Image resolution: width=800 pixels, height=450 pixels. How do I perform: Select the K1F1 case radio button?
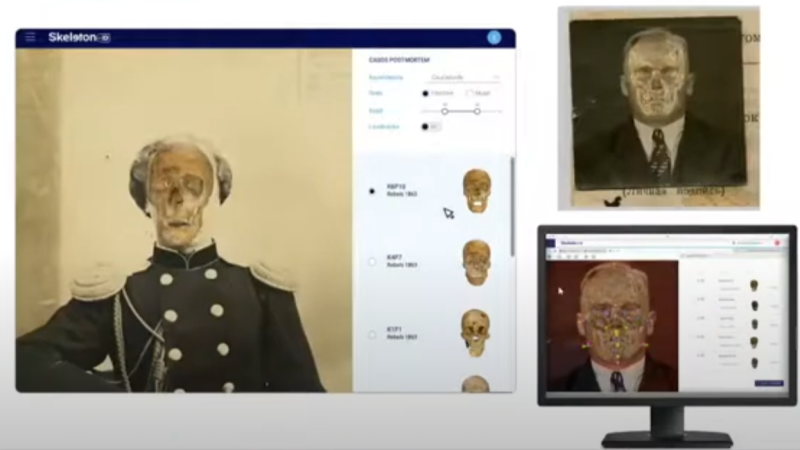coord(372,335)
